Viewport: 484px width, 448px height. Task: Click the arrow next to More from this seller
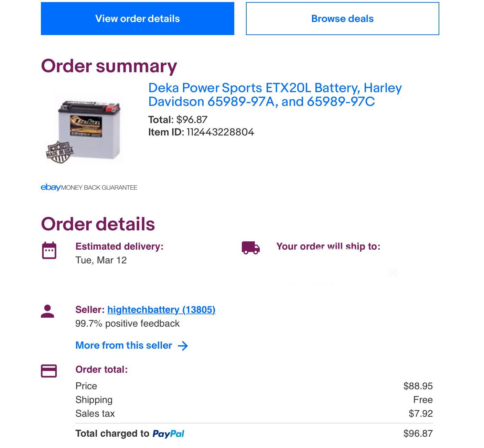tap(183, 346)
